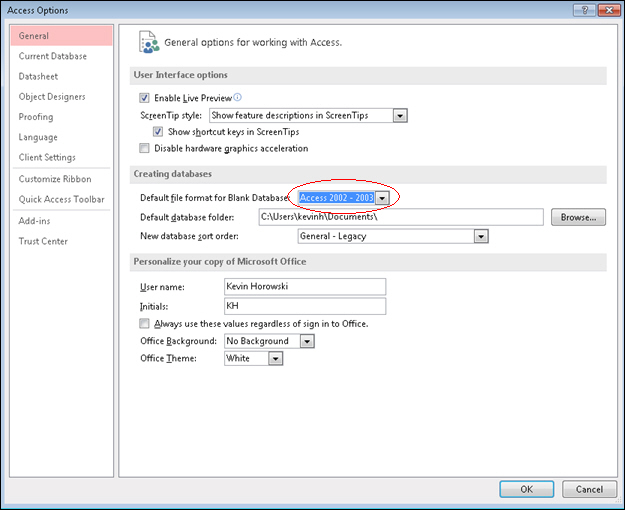The height and width of the screenshot is (510, 625).
Task: Click the Browse... button
Action: pos(578,217)
